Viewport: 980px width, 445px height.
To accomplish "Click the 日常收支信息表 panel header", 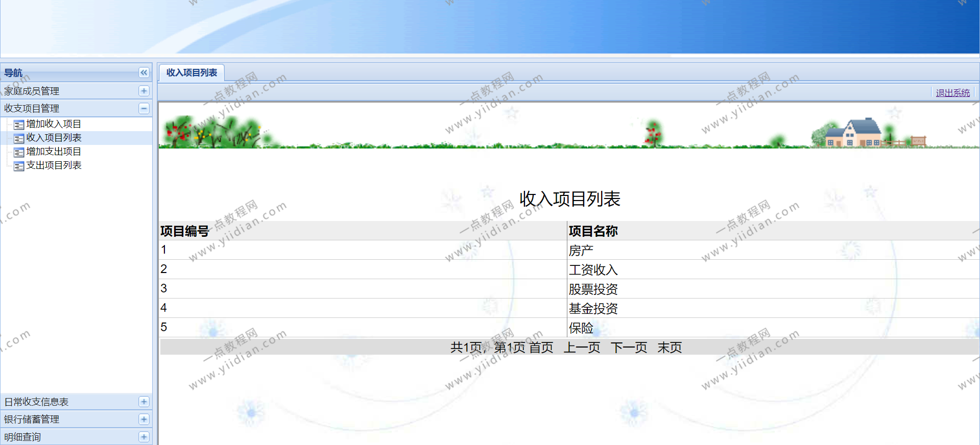I will [76, 402].
